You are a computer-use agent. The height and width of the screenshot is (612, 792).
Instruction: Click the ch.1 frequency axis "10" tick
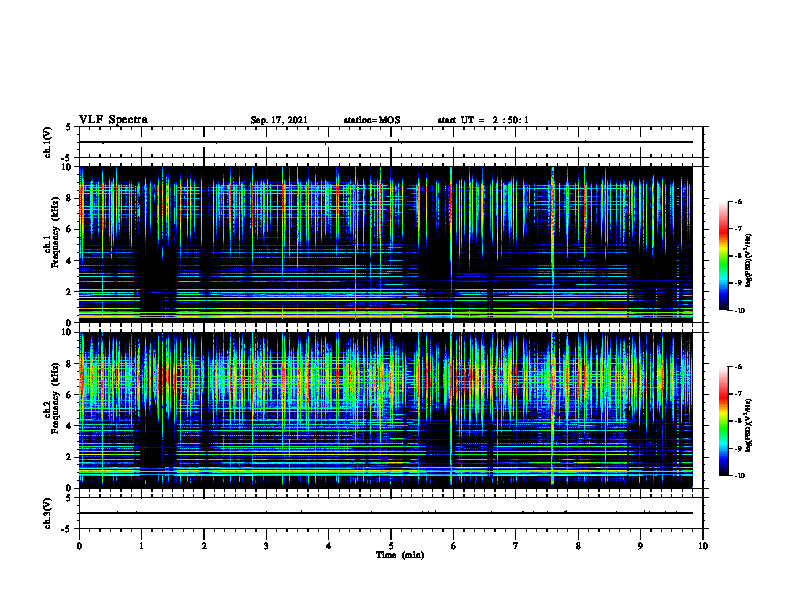[66, 167]
